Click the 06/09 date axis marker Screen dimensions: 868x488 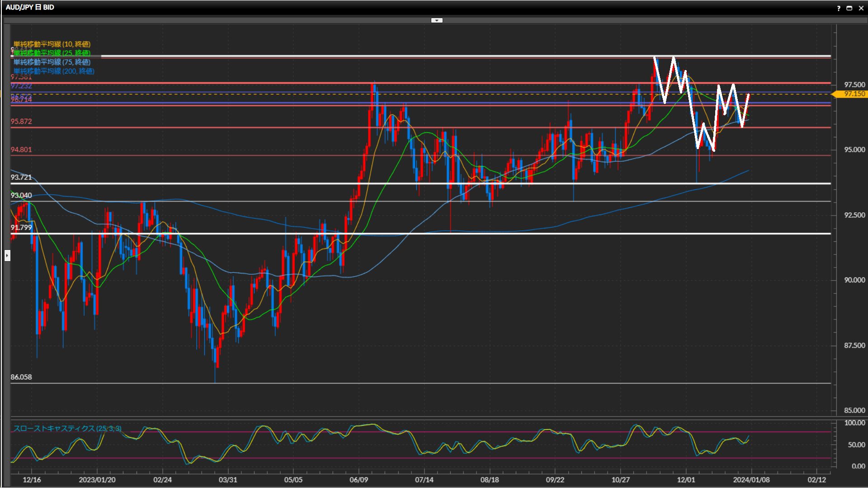(359, 479)
